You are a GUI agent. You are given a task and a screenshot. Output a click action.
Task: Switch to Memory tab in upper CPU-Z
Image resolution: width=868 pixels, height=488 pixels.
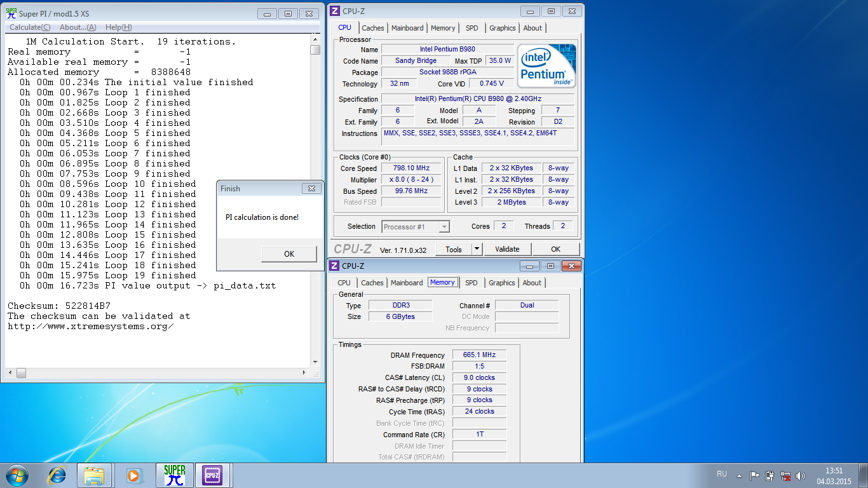click(443, 28)
